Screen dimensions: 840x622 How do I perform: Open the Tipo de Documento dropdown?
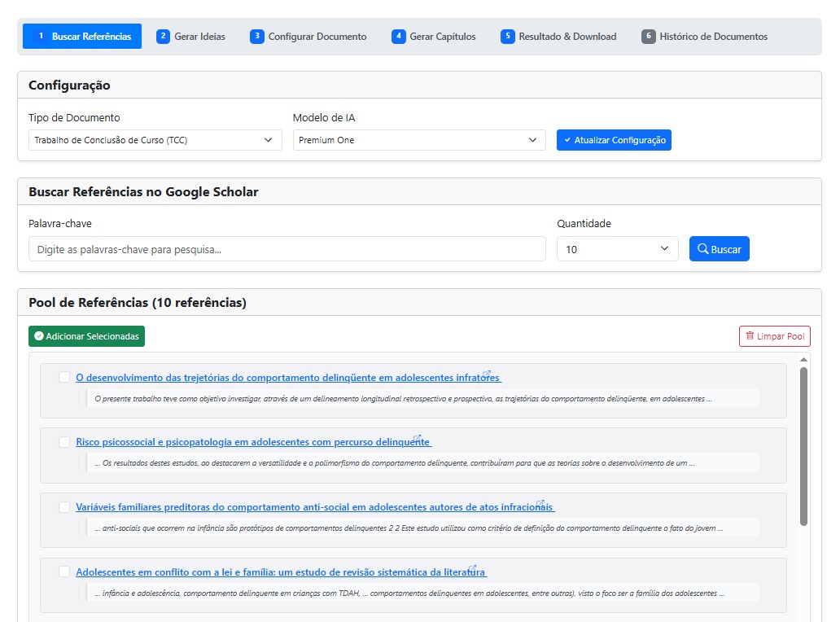[x=155, y=140]
